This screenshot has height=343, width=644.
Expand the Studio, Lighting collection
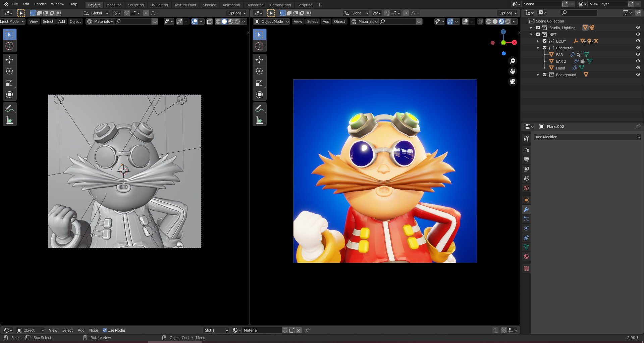[531, 28]
